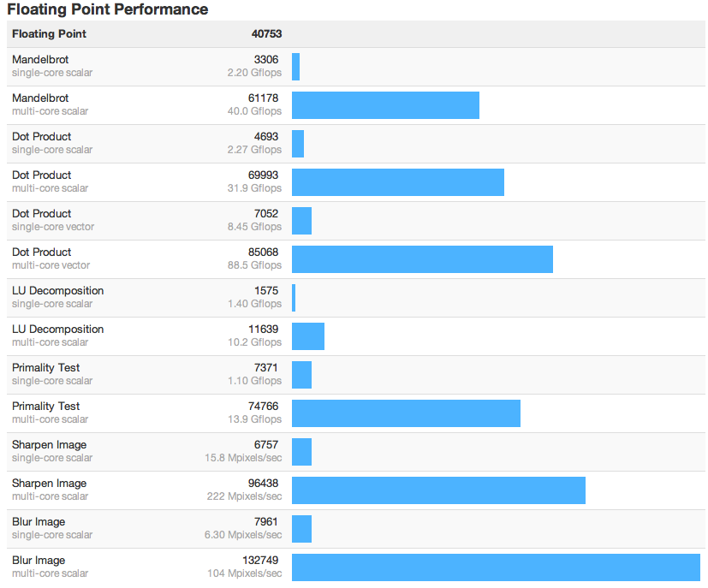The width and height of the screenshot is (708, 588).
Task: Click Sharpen Image single-core scalar label
Action: coord(49,445)
